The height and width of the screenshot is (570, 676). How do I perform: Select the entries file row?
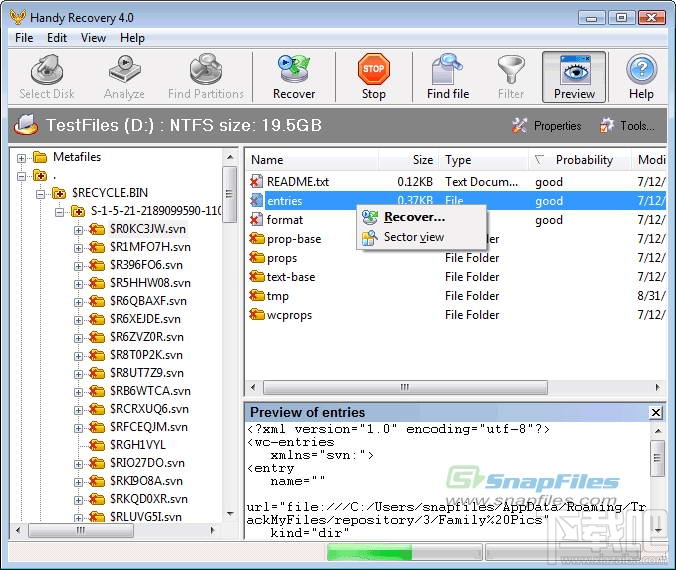tap(456, 200)
